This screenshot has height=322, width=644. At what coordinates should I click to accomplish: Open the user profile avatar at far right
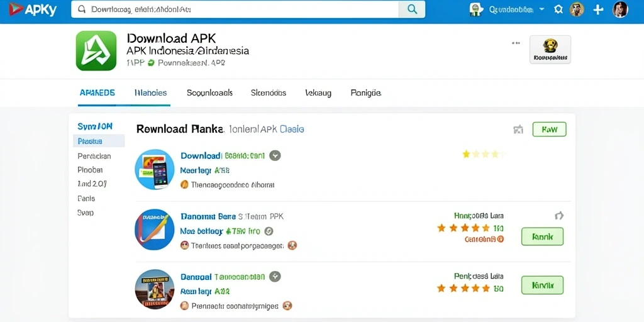620,9
